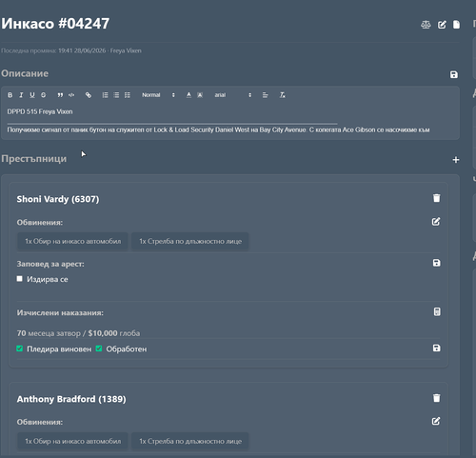Select the Инкасо #04247 title
The image size is (476, 458).
coord(55,24)
